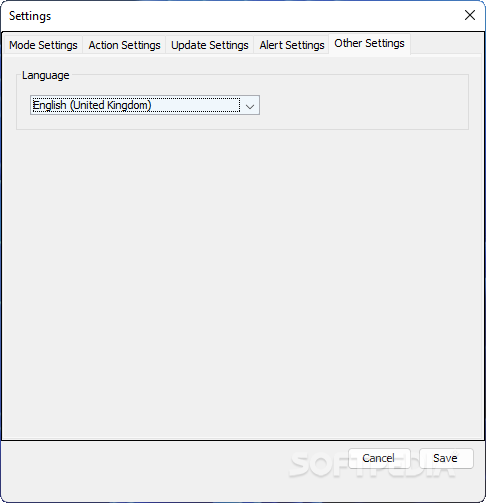Go to the Update Settings tab

point(210,45)
